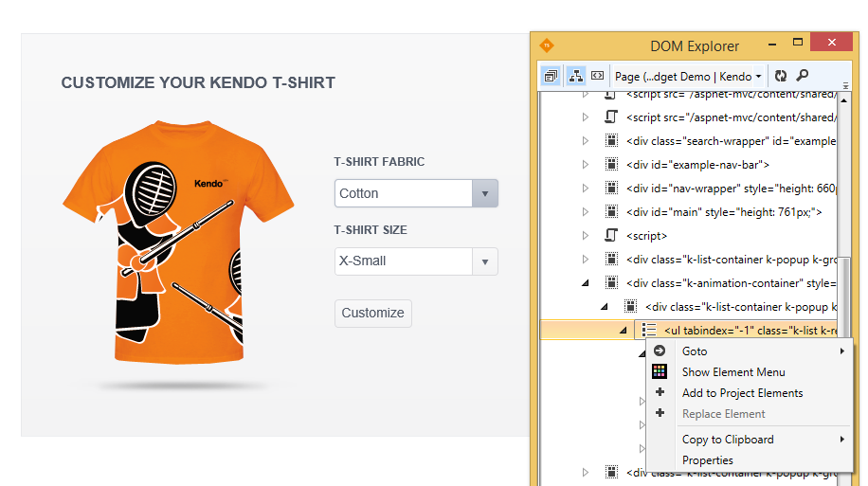Image resolution: width=868 pixels, height=486 pixels.
Task: Click the div icon beside main row
Action: coord(611,212)
